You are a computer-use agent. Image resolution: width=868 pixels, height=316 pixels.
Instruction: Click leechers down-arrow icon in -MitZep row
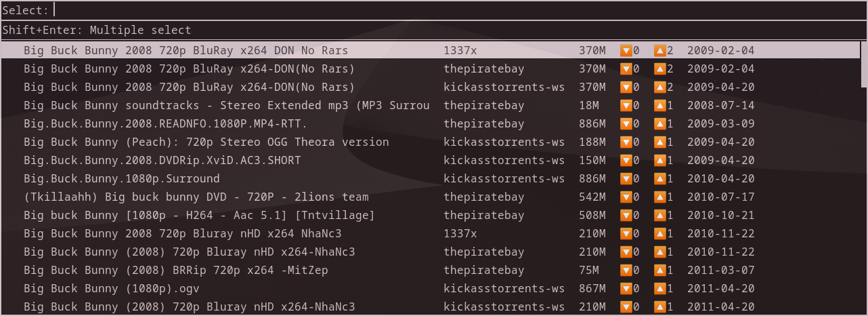tap(626, 270)
